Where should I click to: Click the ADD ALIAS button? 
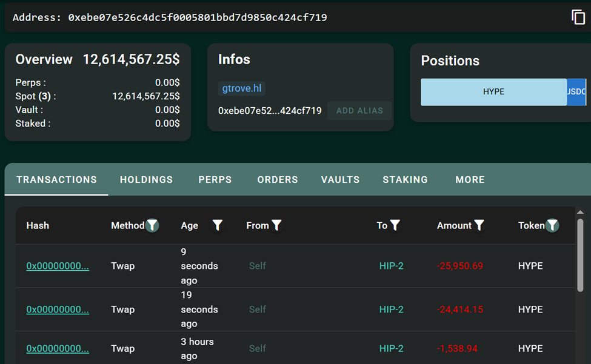359,110
